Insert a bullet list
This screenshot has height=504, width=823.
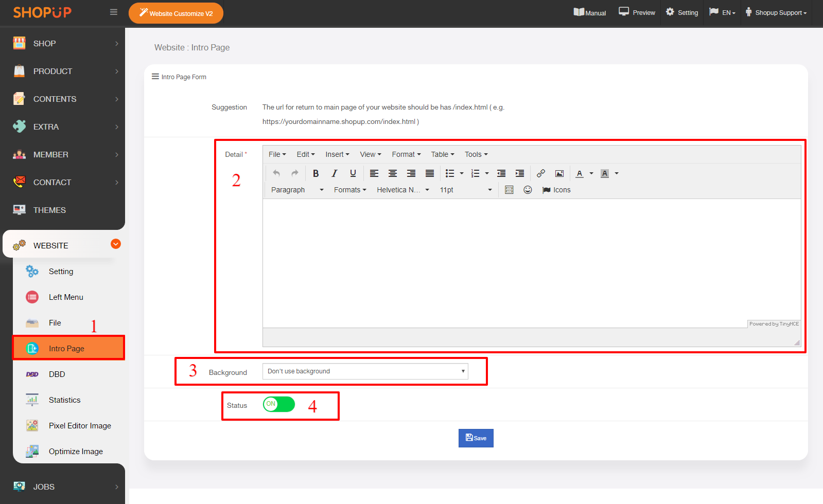[x=450, y=173]
